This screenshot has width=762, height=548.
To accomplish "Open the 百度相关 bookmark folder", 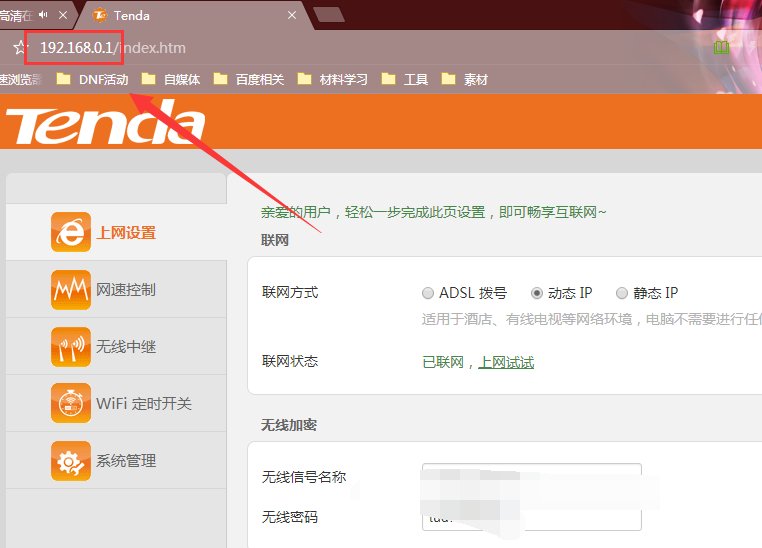I will [249, 79].
